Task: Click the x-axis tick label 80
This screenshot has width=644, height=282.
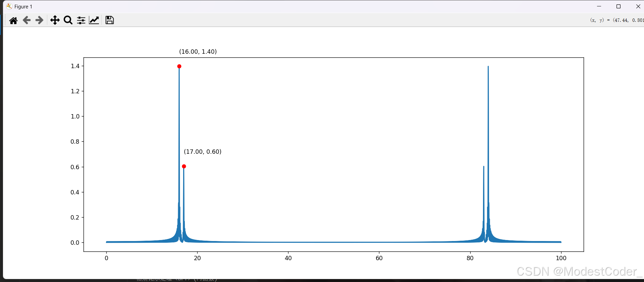Action: tap(470, 258)
